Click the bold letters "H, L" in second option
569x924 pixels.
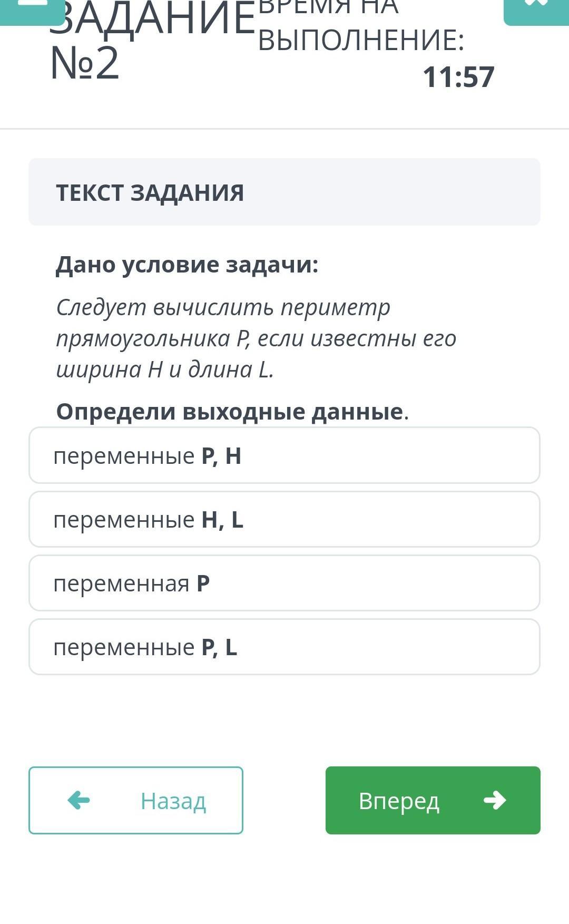(x=222, y=520)
